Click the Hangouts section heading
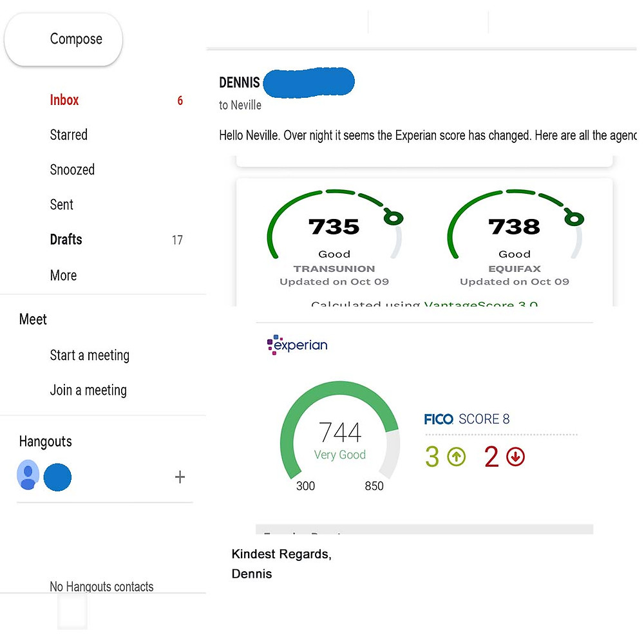644x644 pixels. pos(46,442)
